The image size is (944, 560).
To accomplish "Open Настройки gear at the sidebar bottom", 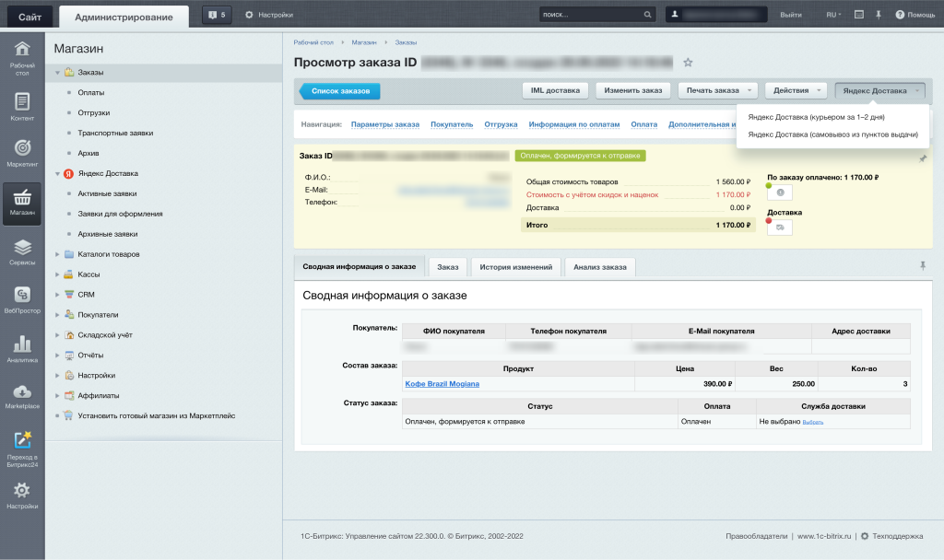I will pyautogui.click(x=22, y=495).
